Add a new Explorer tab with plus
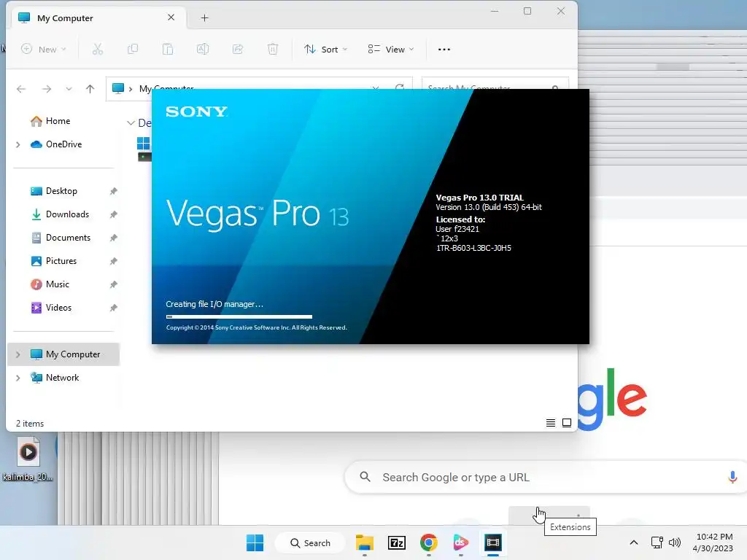The height and width of the screenshot is (560, 747). tap(204, 18)
